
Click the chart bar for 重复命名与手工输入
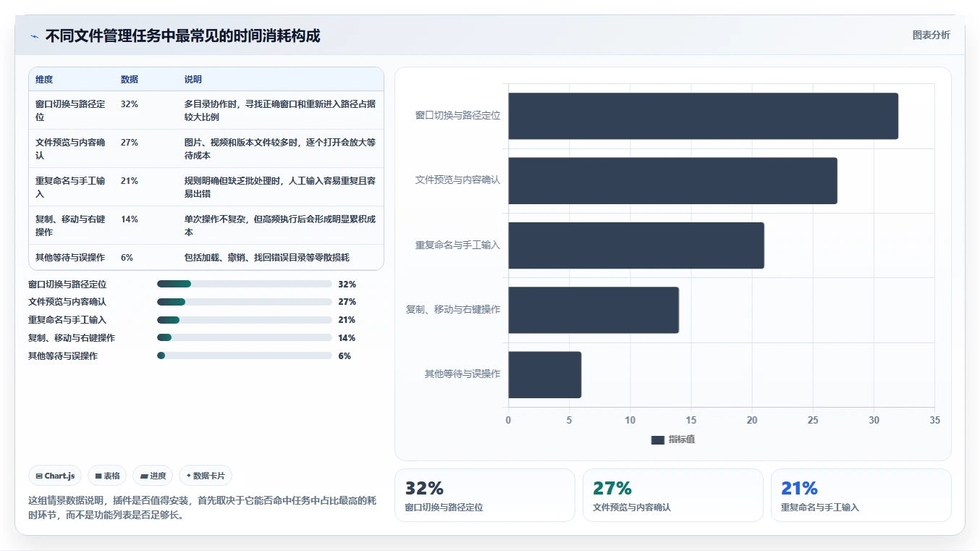pos(636,245)
